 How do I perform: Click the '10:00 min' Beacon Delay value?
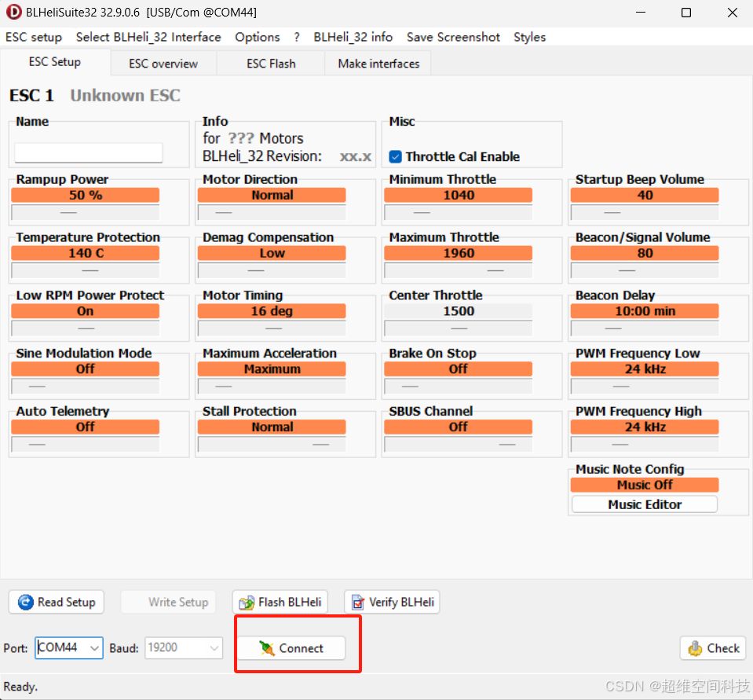click(x=645, y=311)
